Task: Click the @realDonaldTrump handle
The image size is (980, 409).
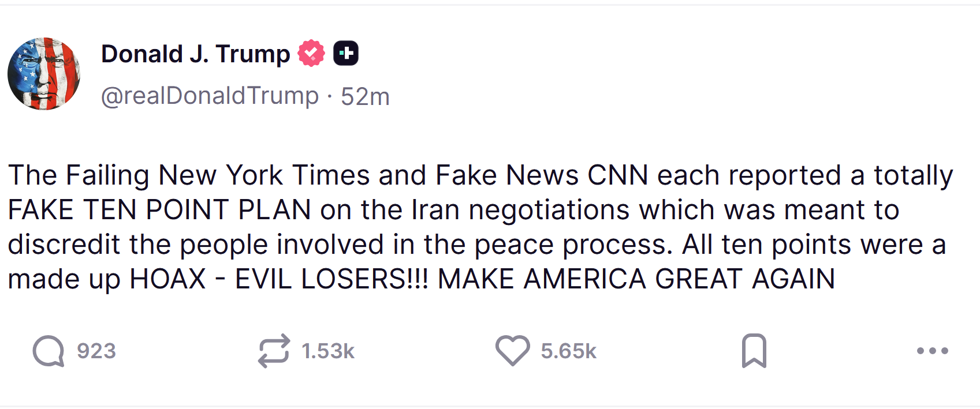Action: (210, 96)
